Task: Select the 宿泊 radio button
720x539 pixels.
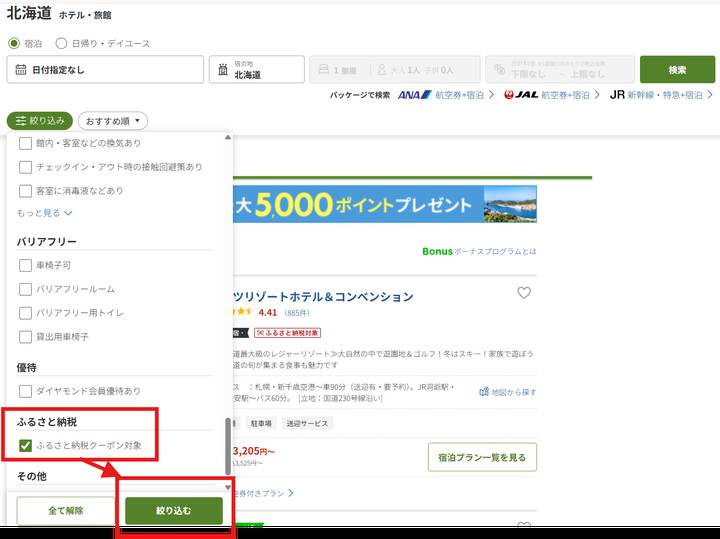Action: click(x=14, y=43)
